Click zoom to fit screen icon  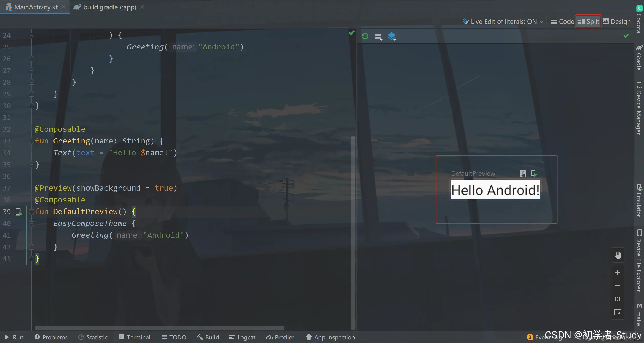click(618, 312)
